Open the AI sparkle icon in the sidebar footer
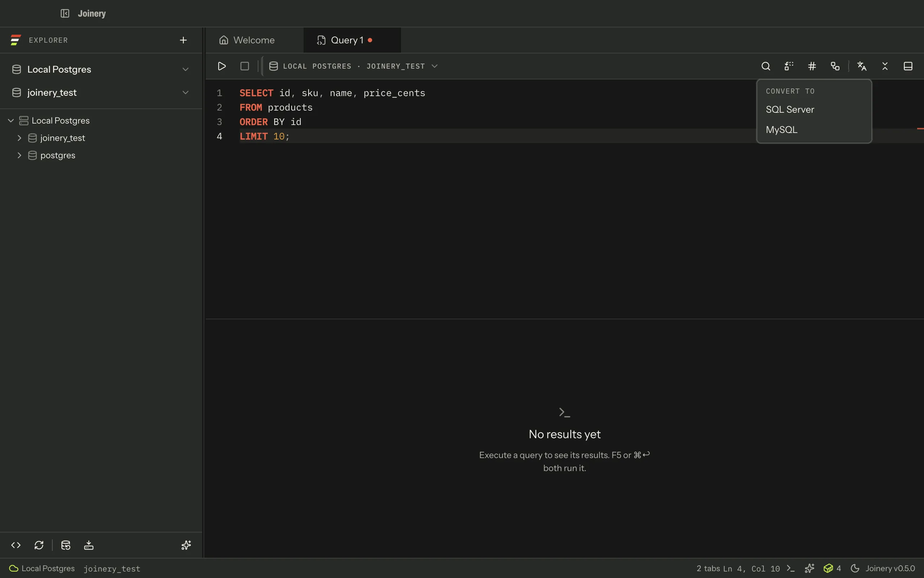 (x=186, y=545)
